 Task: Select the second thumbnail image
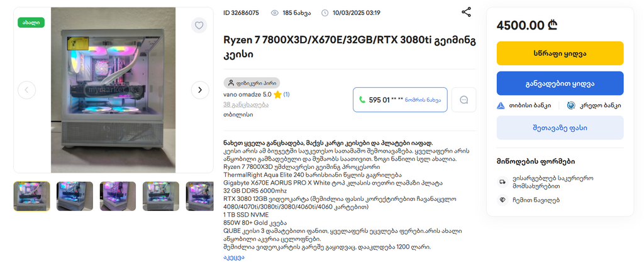[x=75, y=196]
